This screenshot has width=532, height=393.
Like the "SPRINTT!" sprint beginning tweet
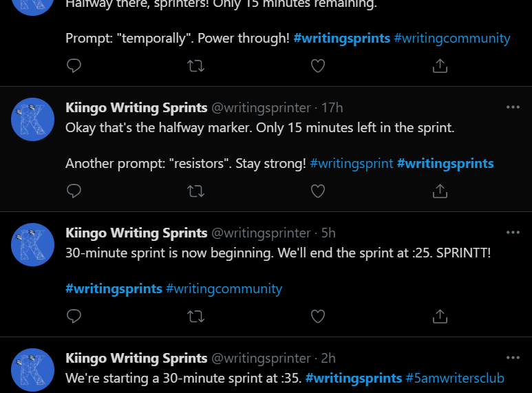318,317
